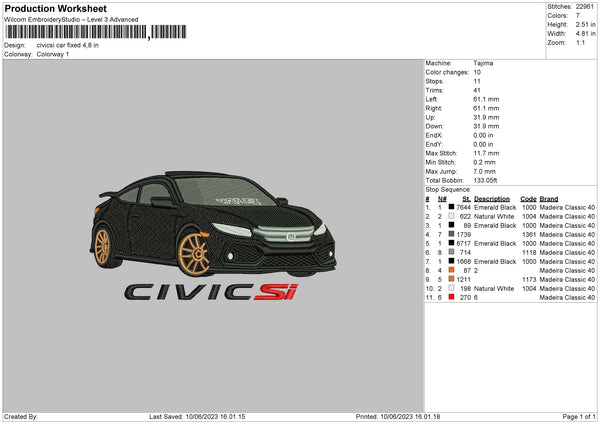Pick the gray swatch in stop row 6

(452, 252)
